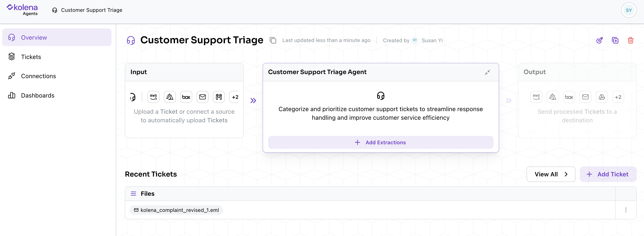Open Dashboards from the sidebar
The width and height of the screenshot is (644, 236).
[37, 95]
